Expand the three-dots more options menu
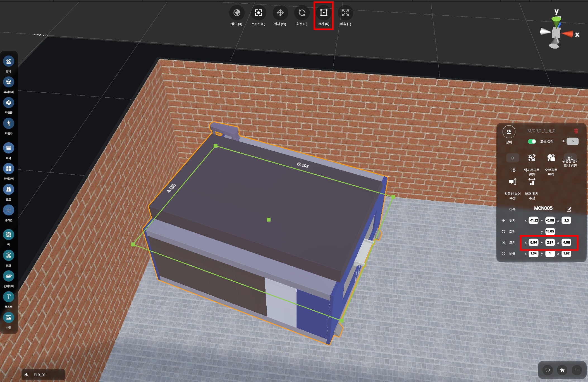Viewport: 588px width, 382px height. pyautogui.click(x=577, y=370)
